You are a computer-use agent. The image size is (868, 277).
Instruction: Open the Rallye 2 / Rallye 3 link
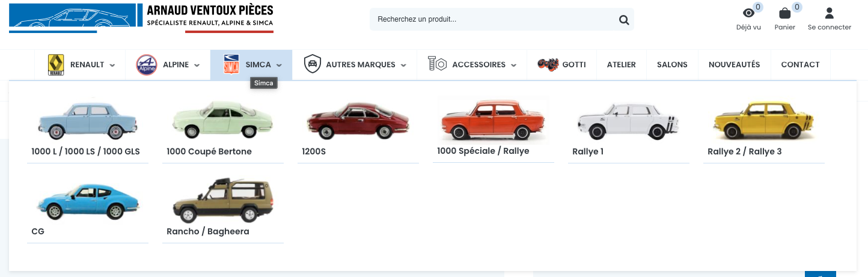tap(745, 151)
